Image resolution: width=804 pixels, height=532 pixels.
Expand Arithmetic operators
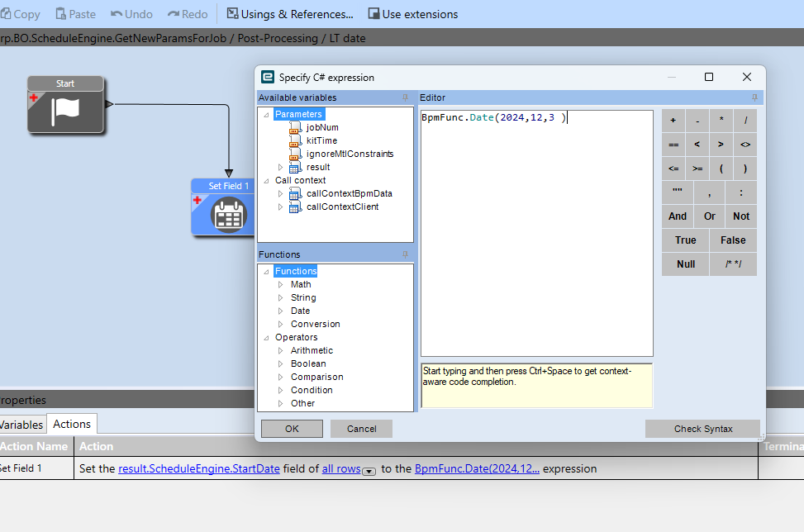click(x=280, y=350)
